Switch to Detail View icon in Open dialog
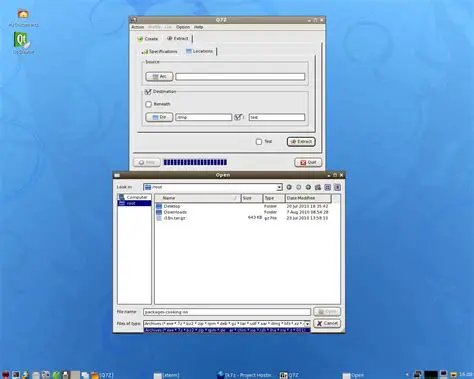 [x=337, y=187]
